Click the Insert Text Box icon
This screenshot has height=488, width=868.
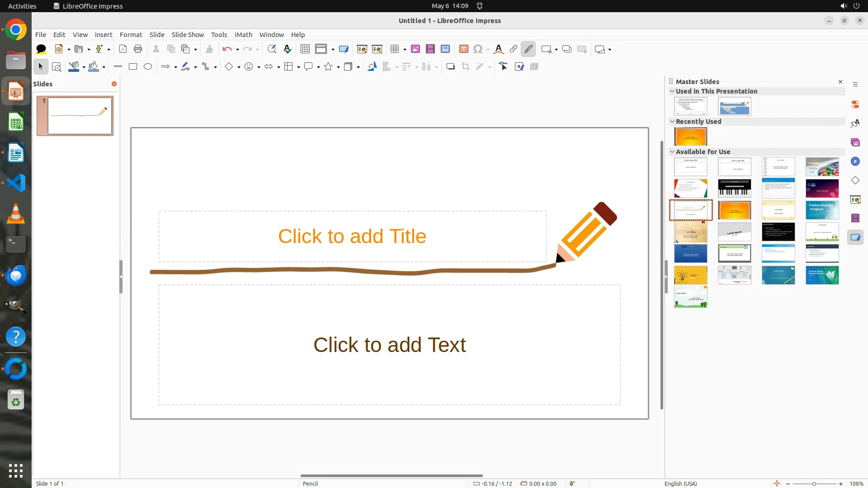(x=463, y=49)
